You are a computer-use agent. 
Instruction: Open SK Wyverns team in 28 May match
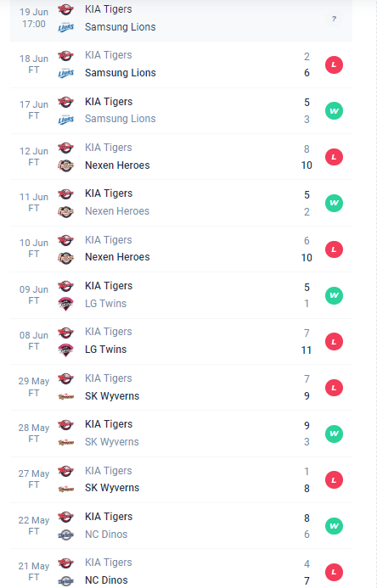[x=112, y=442]
